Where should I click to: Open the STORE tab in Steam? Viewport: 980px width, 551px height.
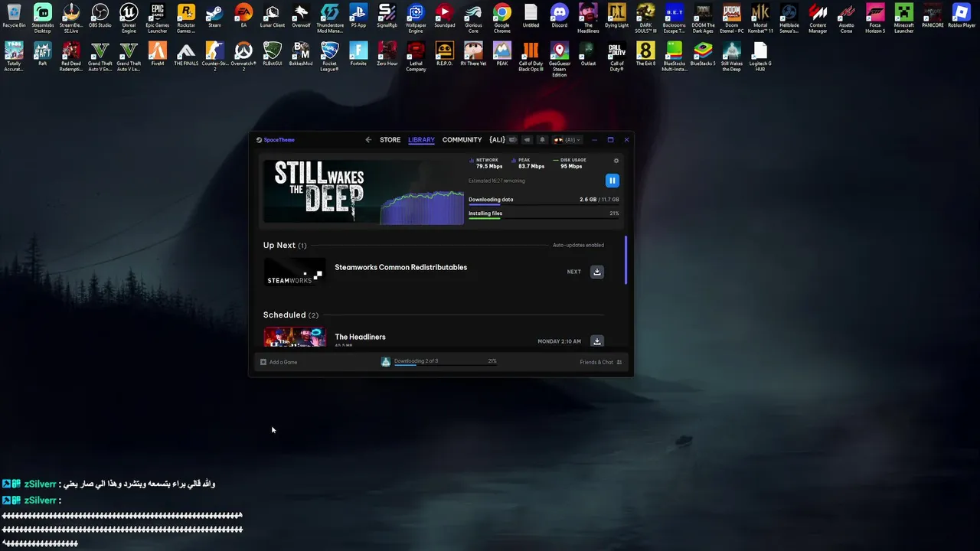[390, 140]
